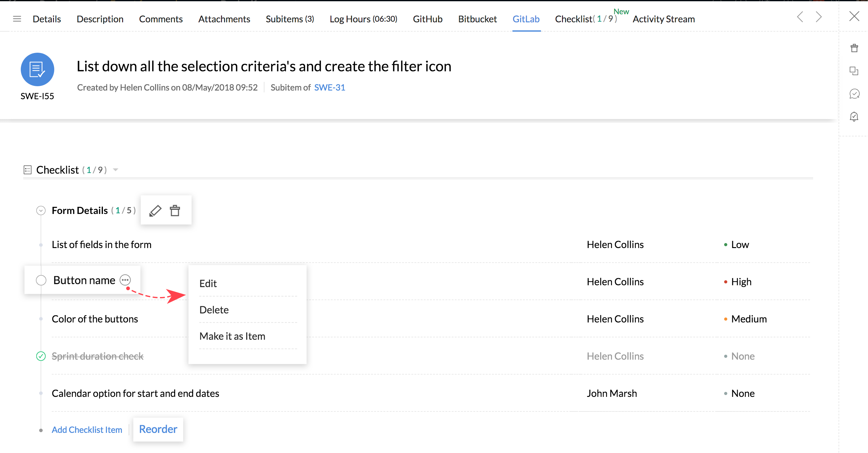
Task: Click the trash icon beside Form Details
Action: [175, 211]
